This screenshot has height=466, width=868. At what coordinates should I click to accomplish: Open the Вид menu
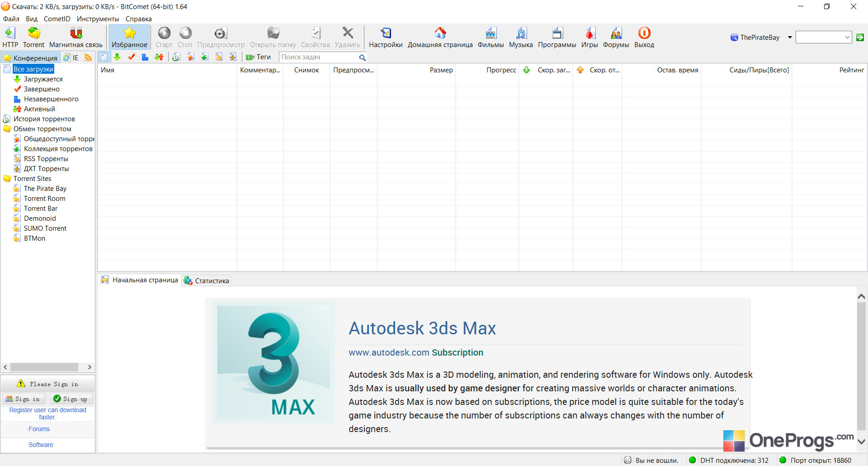(x=32, y=19)
